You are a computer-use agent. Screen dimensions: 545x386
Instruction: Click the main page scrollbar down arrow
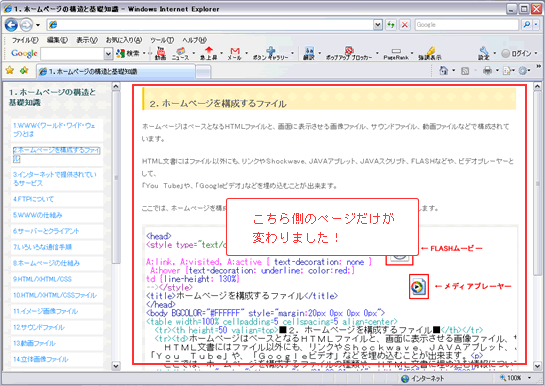(x=537, y=366)
